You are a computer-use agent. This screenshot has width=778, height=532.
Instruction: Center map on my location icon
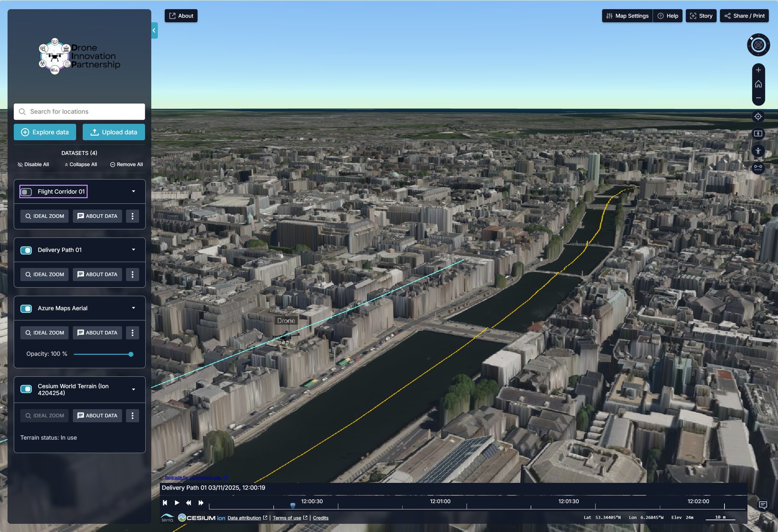pos(758,117)
